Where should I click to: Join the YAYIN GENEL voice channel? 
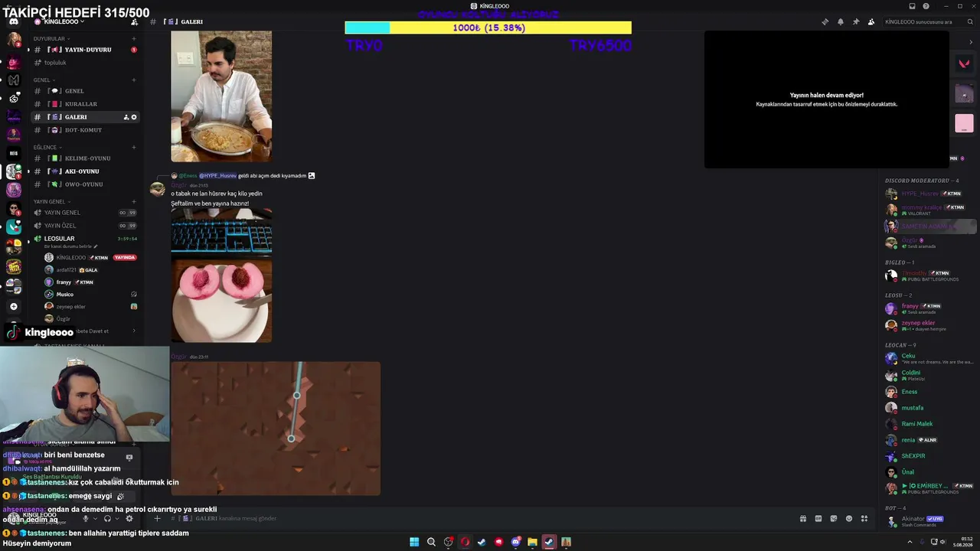[x=84, y=213]
